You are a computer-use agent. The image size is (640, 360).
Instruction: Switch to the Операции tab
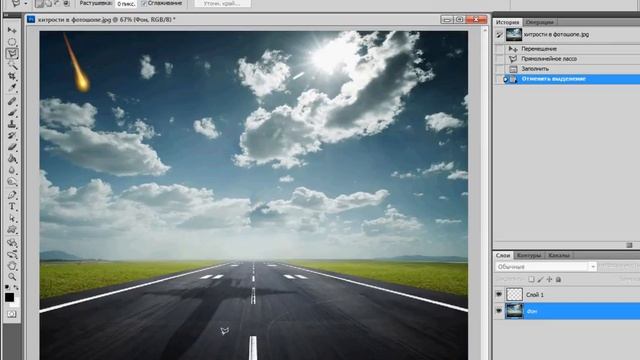pos(539,22)
